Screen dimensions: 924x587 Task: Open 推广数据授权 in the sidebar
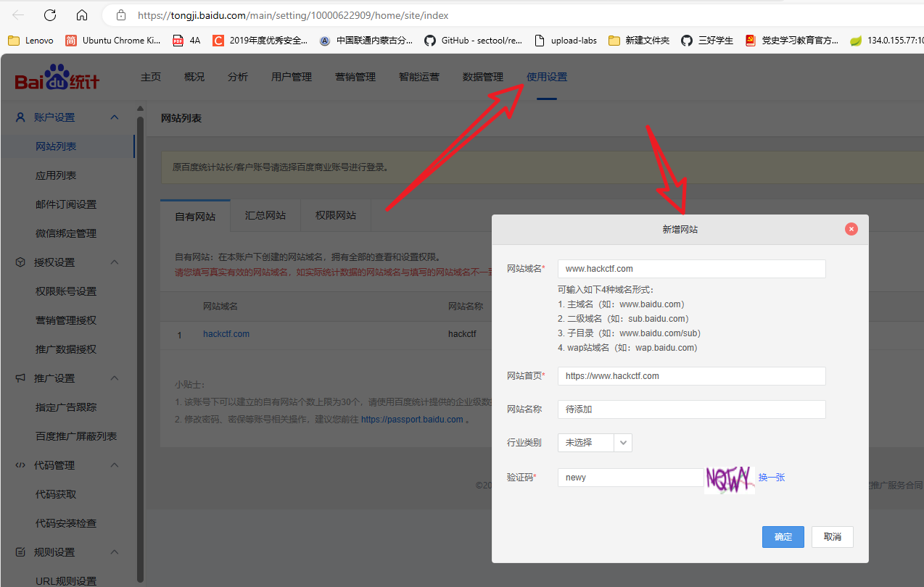(66, 349)
